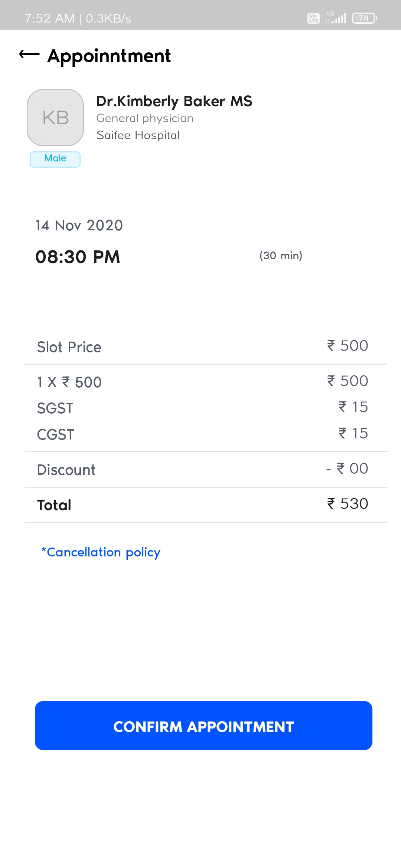Viewport: 401px width, 868px height.
Task: Tap the 4G signal strength icon
Action: point(336,17)
